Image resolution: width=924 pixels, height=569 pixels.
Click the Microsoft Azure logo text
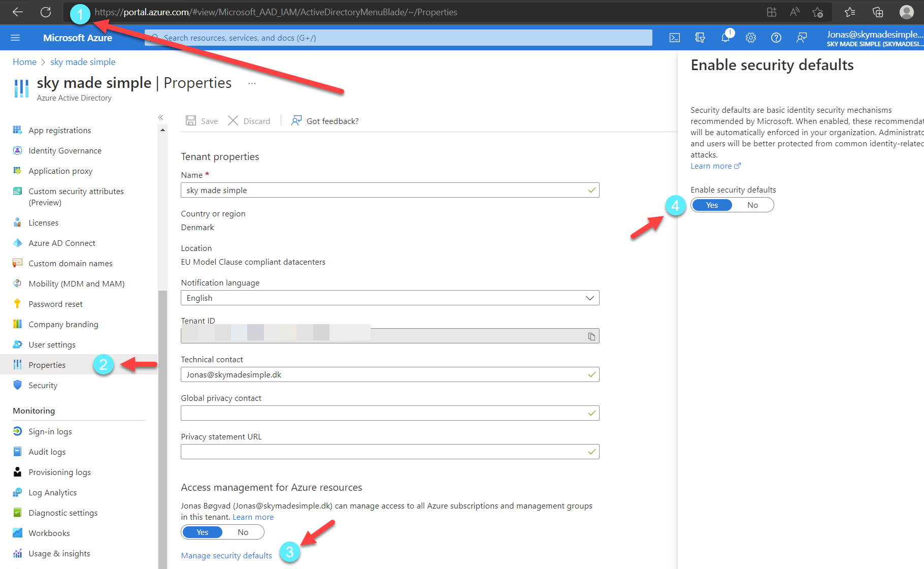tap(78, 38)
